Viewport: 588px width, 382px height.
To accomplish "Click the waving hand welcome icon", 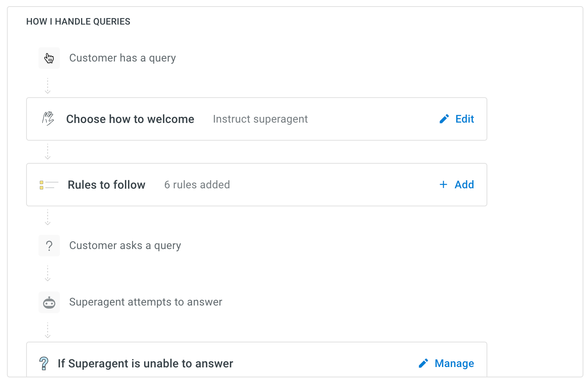I will click(48, 119).
